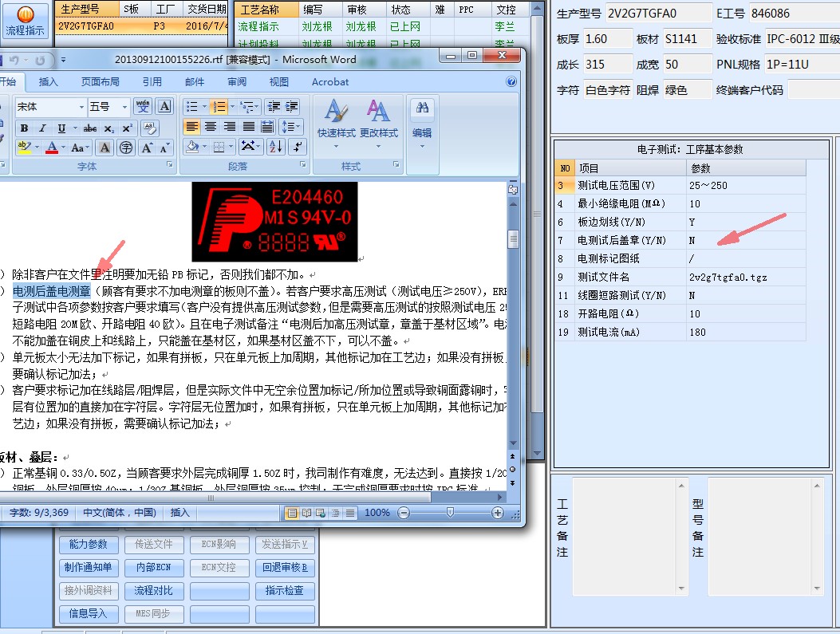Increase paragraph indent
Image resolution: width=840 pixels, height=634 pixels.
click(x=292, y=107)
